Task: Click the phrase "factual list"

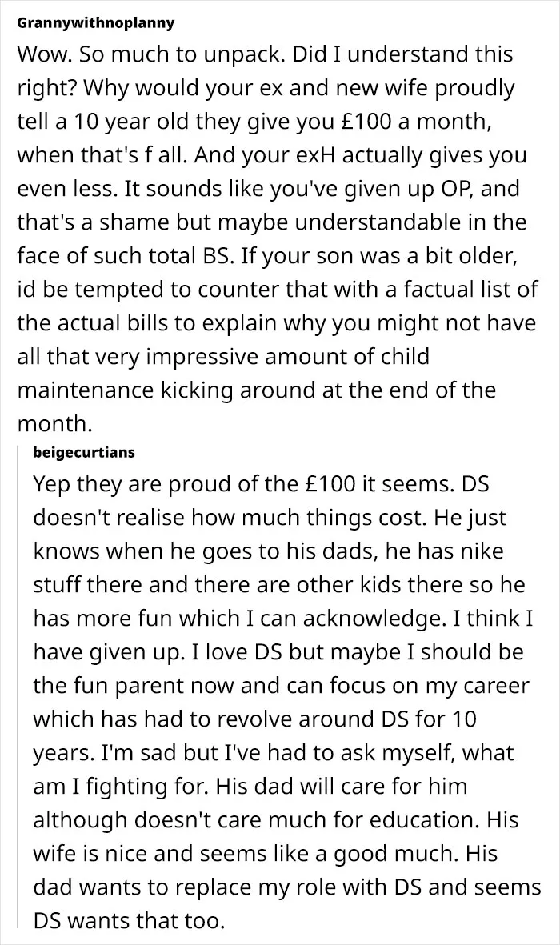Action: coord(454,290)
